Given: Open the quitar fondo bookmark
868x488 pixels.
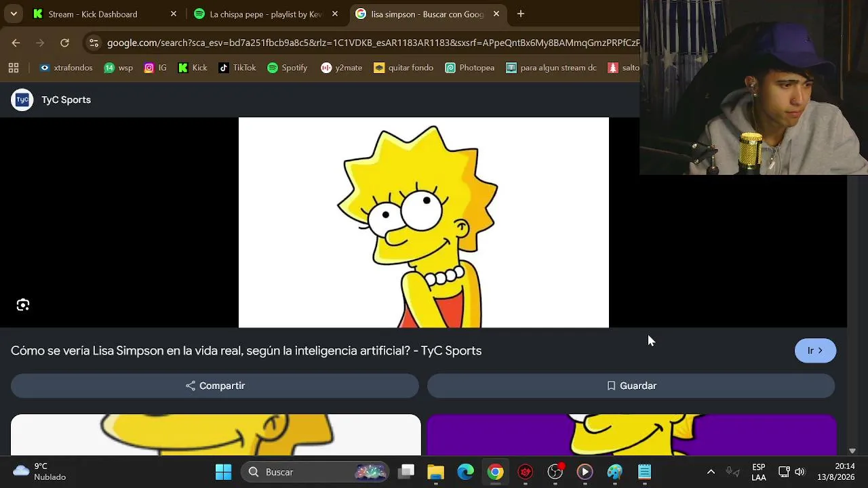Looking at the screenshot, I should click(x=403, y=68).
